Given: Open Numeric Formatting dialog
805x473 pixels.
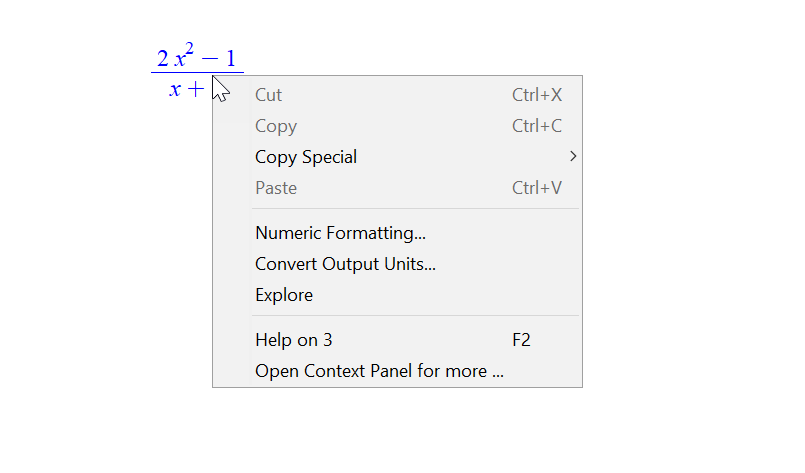Looking at the screenshot, I should pos(397,233).
